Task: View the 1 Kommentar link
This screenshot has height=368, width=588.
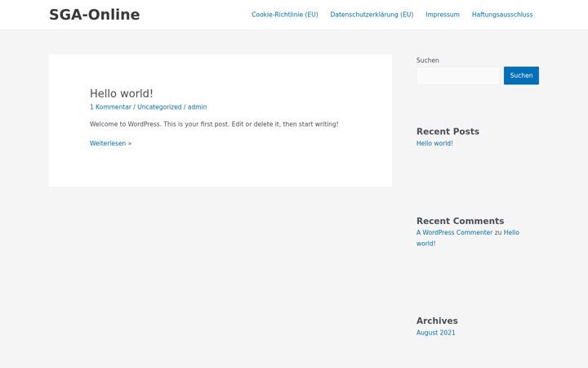Action: pos(110,107)
